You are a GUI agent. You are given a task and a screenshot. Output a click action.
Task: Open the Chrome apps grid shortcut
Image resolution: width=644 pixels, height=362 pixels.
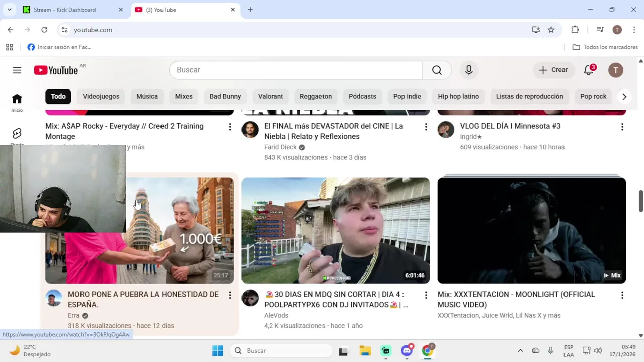point(9,47)
